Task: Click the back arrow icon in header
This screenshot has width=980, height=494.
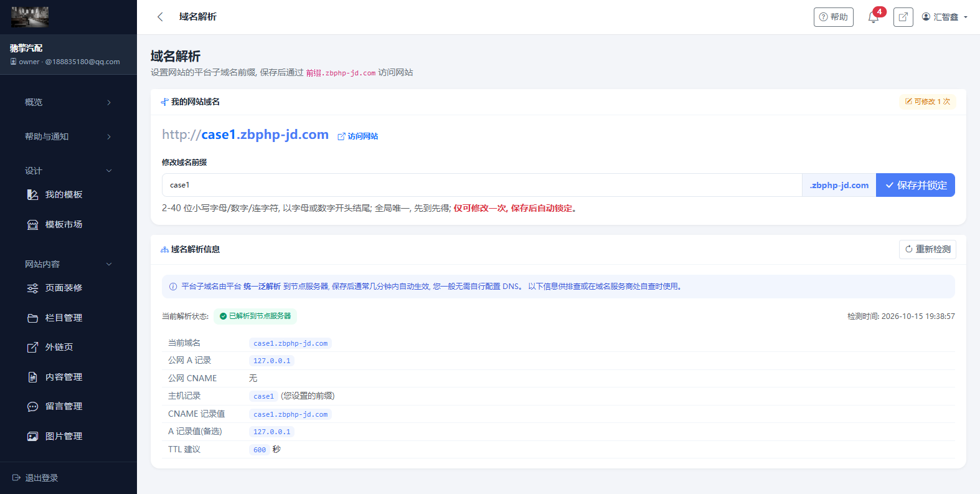Action: click(x=160, y=17)
